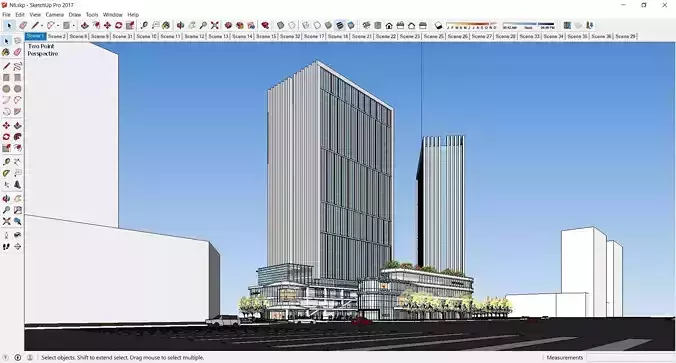The image size is (676, 363).
Task: Choose the Walk footprints tool
Action: 6,247
